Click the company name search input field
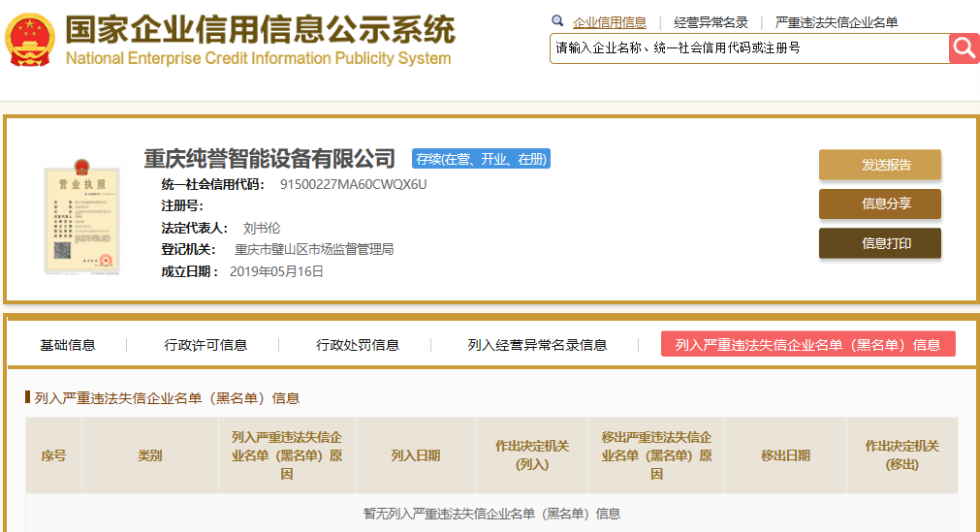 (748, 48)
